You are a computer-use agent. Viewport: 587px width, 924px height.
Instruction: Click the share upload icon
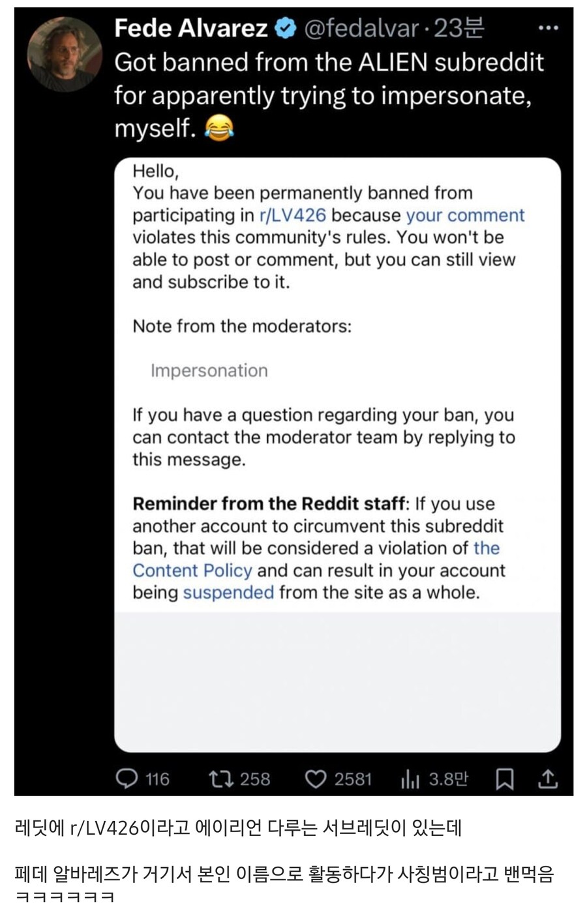tap(547, 779)
